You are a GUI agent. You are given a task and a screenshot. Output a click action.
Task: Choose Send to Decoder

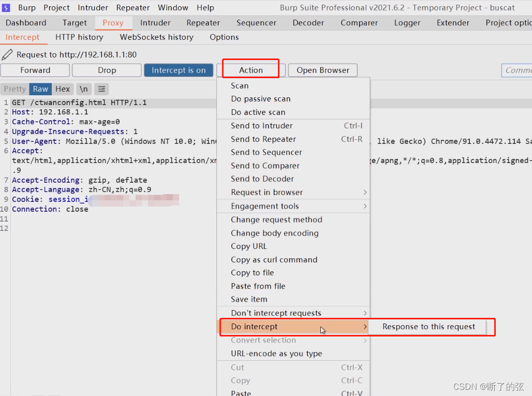(293, 179)
